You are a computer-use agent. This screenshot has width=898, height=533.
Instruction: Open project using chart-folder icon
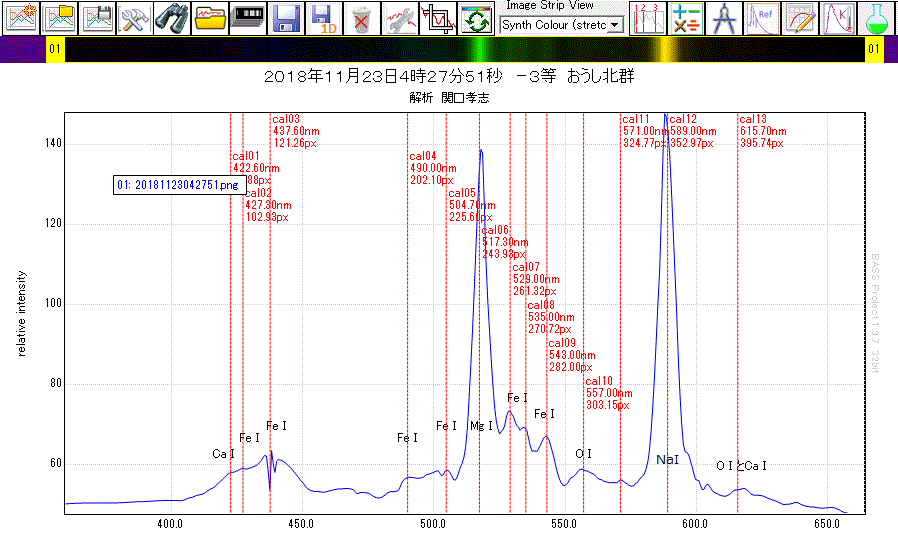pyautogui.click(x=60, y=17)
